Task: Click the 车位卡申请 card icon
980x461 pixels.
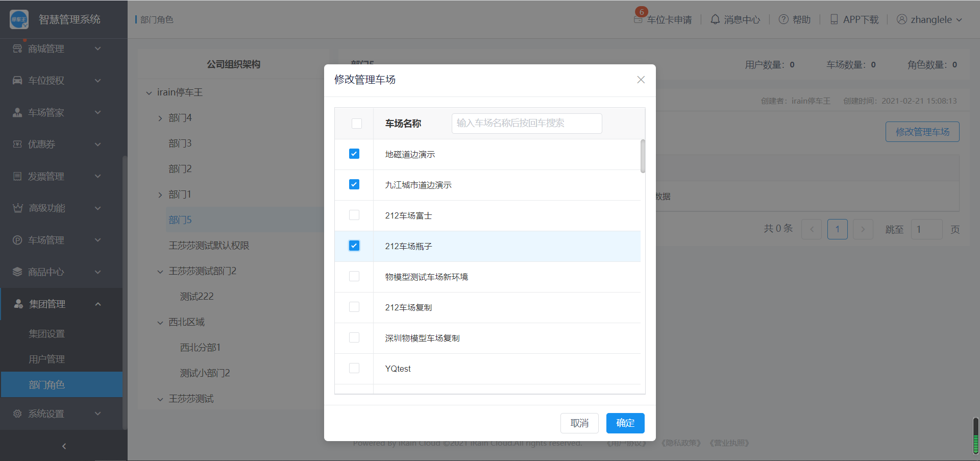Action: [638, 19]
